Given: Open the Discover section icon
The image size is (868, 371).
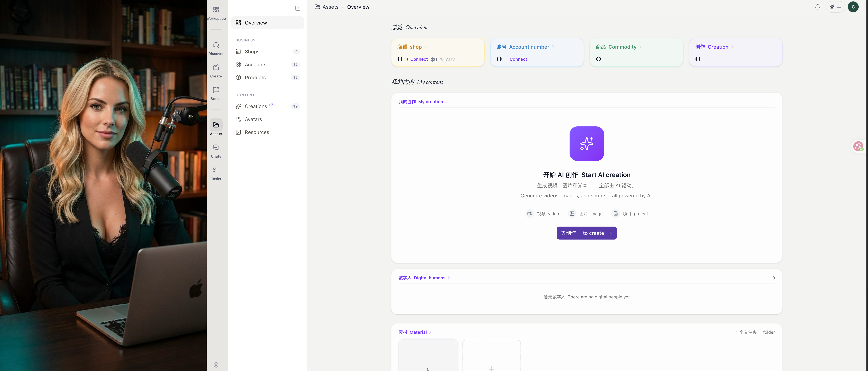Looking at the screenshot, I should [216, 45].
